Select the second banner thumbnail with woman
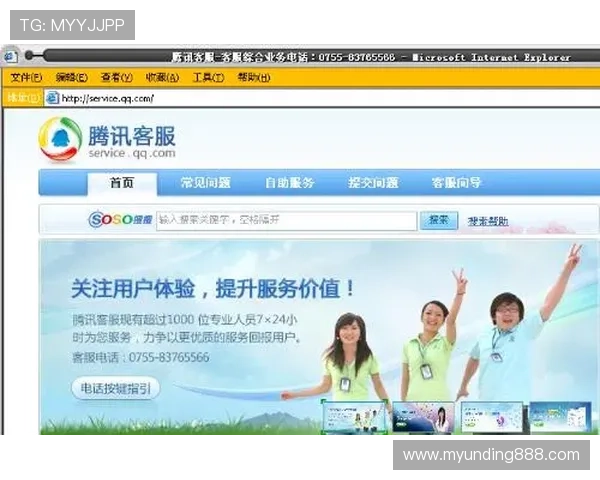The width and height of the screenshot is (600, 480). 423,417
